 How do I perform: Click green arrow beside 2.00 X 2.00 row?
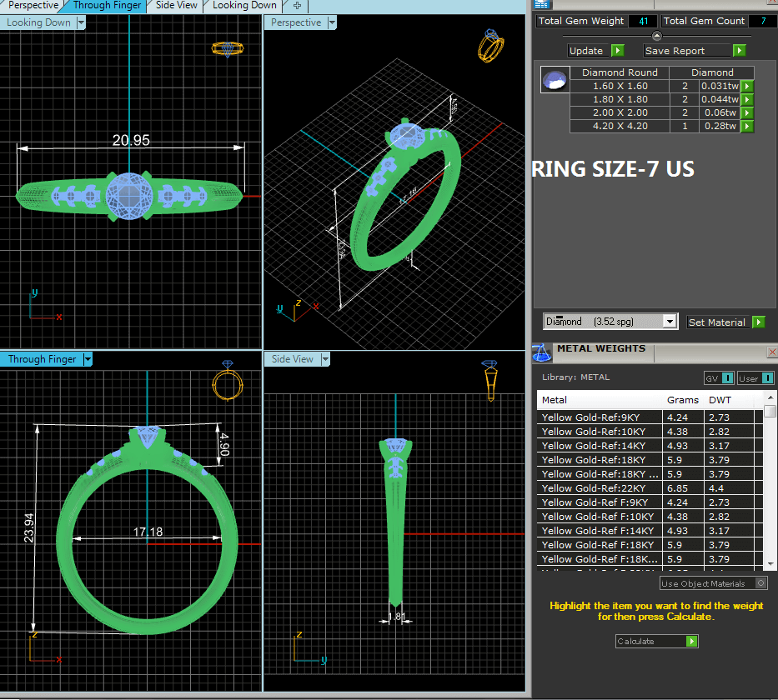pos(747,112)
